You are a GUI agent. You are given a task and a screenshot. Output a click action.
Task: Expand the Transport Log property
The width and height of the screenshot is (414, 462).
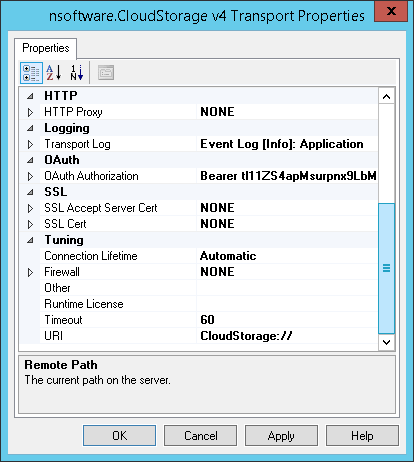[x=30, y=144]
